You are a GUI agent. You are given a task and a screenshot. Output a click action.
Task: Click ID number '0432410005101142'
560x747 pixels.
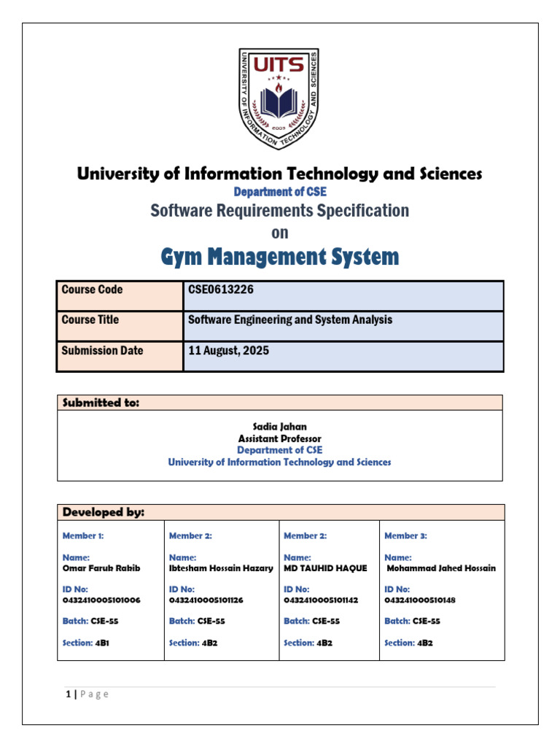click(x=321, y=600)
